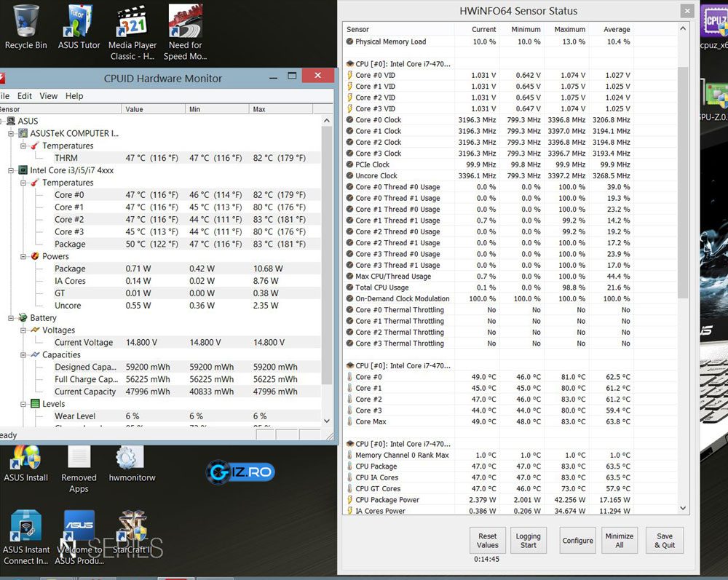Image resolution: width=728 pixels, height=580 pixels.
Task: Open the Help menu in Hardware Monitor
Action: pos(74,96)
